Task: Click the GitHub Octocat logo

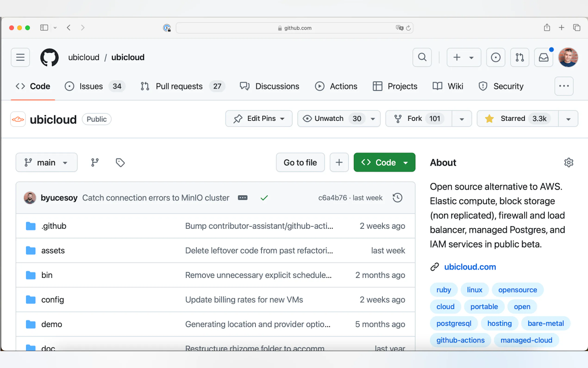Action: coord(49,57)
